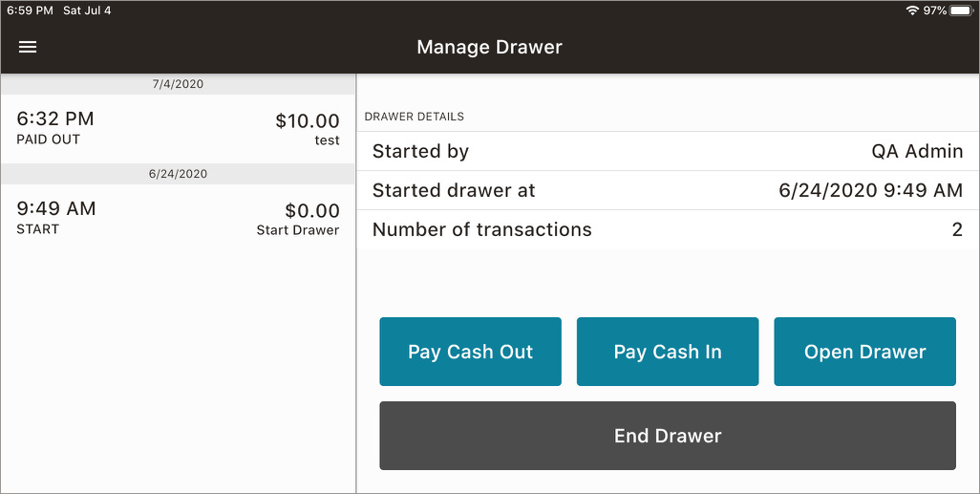Image resolution: width=980 pixels, height=494 pixels.
Task: Tap the Started by row
Action: tap(668, 151)
